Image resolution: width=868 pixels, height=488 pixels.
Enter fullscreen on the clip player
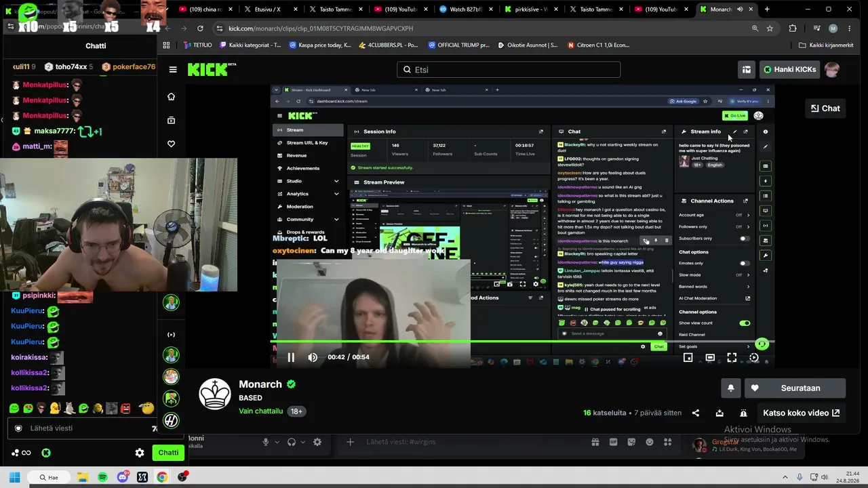click(732, 357)
